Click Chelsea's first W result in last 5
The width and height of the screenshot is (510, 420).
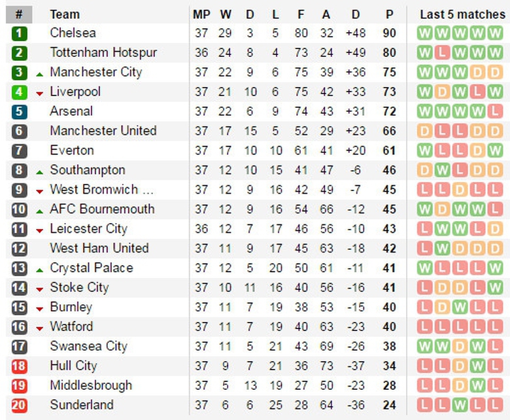click(x=425, y=33)
